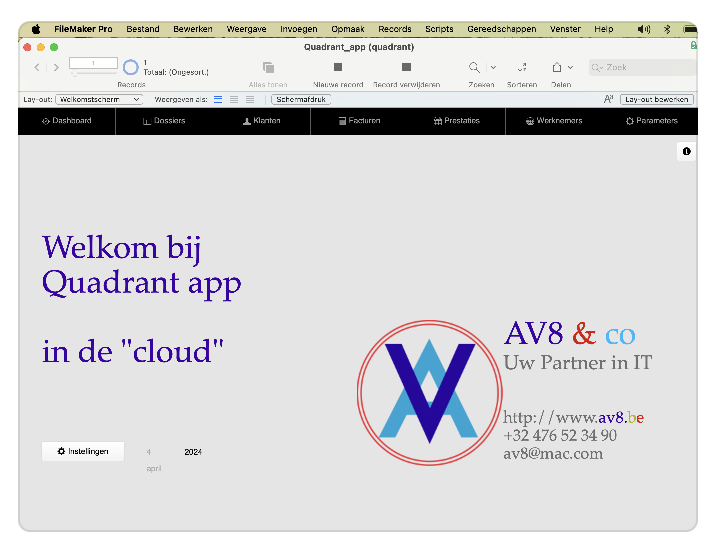Click the http://www.av8.be link
The width and height of the screenshot is (712, 542).
[x=574, y=417]
